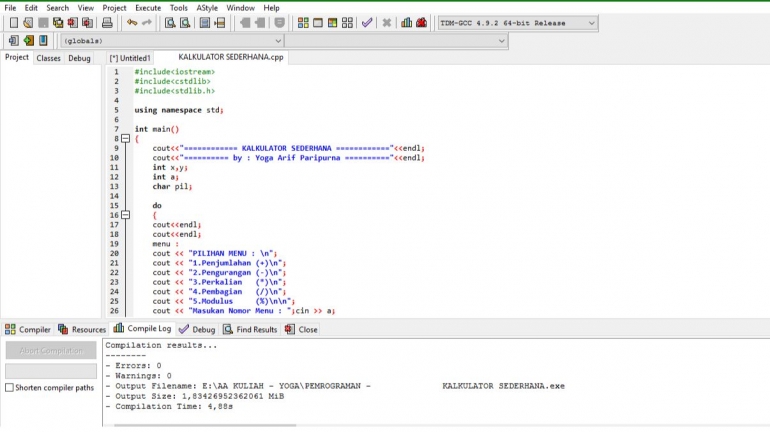Viewport: 770px width, 432px height.
Task: Click the Replace toolbar icon
Action: pyautogui.click(x=185, y=23)
